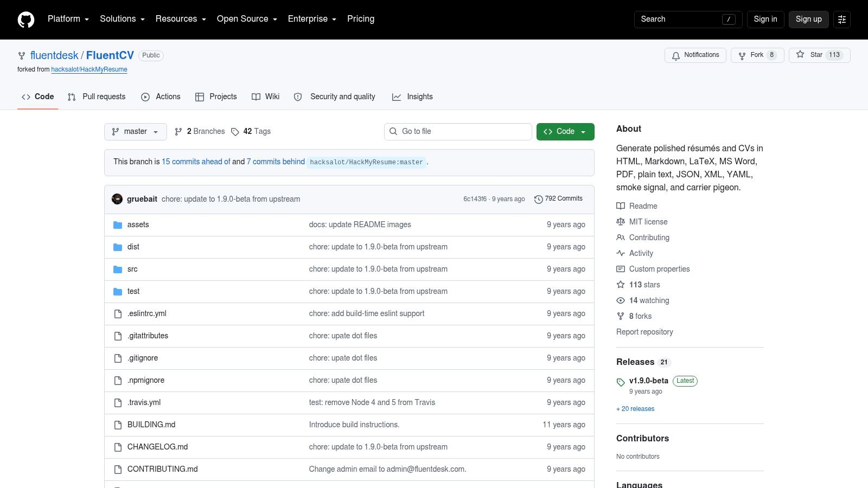Open the hacksalot/HackMyResume fork source link
This screenshot has height=488, width=868.
[x=89, y=69]
